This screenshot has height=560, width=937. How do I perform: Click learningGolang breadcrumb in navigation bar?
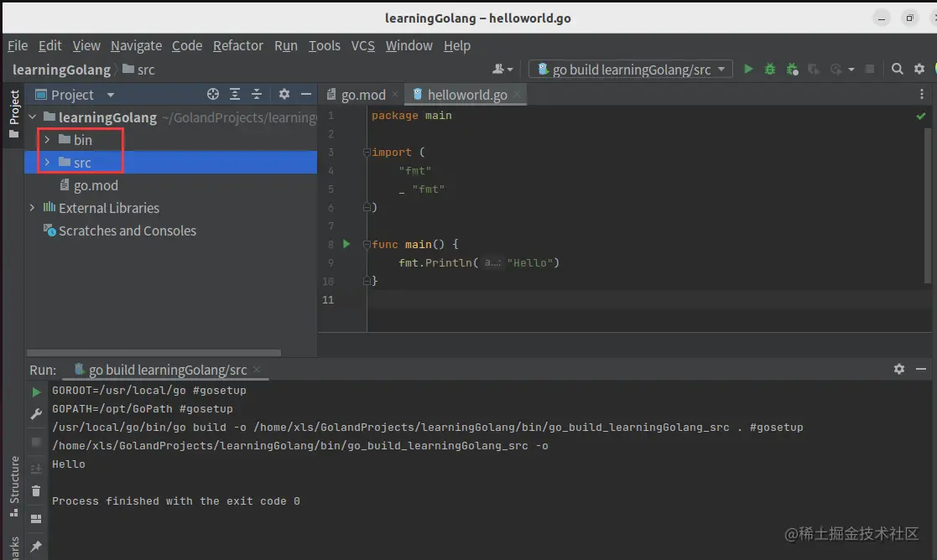(x=61, y=70)
